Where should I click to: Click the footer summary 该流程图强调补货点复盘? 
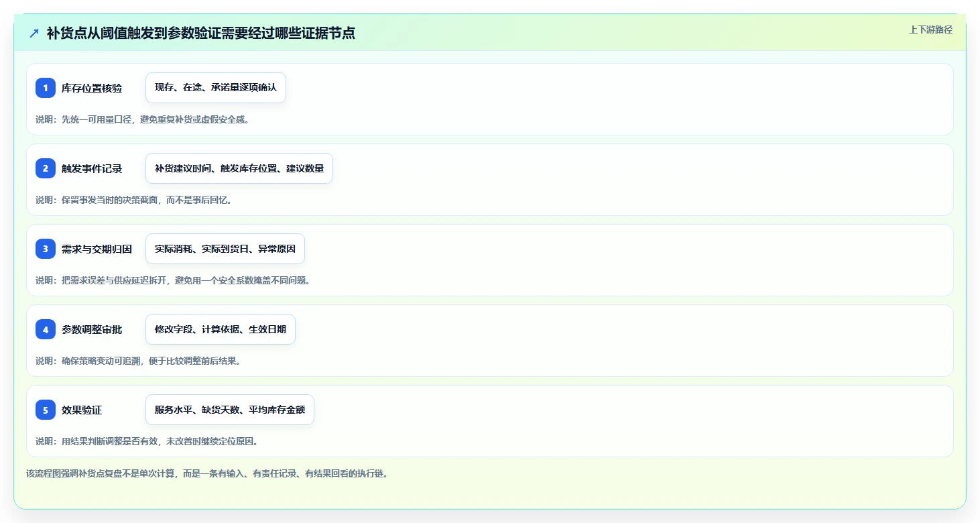(207, 473)
